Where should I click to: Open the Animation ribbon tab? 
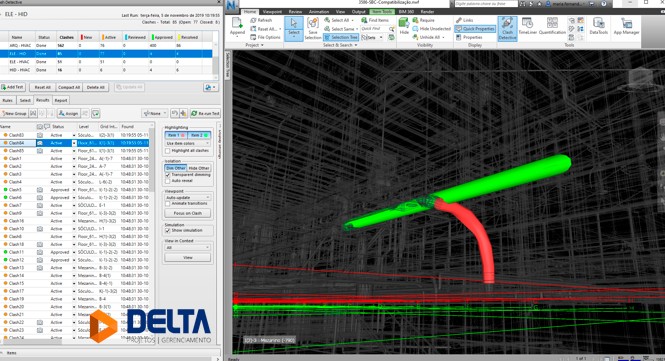click(x=319, y=11)
